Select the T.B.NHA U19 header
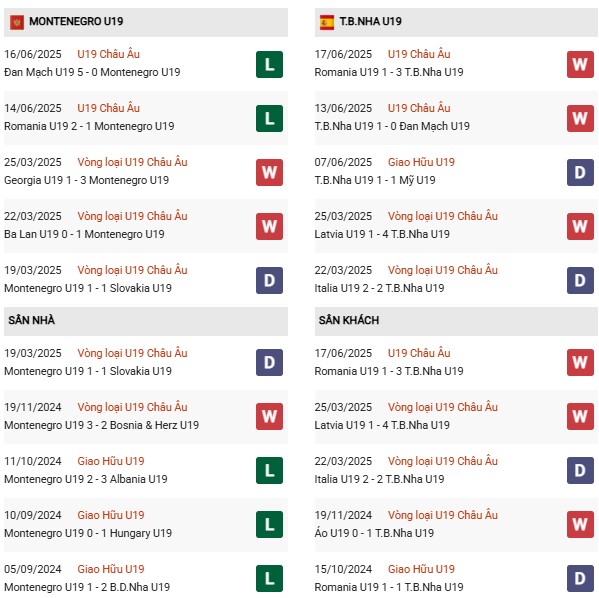Viewport: 599px width, 598px height. coord(456,22)
